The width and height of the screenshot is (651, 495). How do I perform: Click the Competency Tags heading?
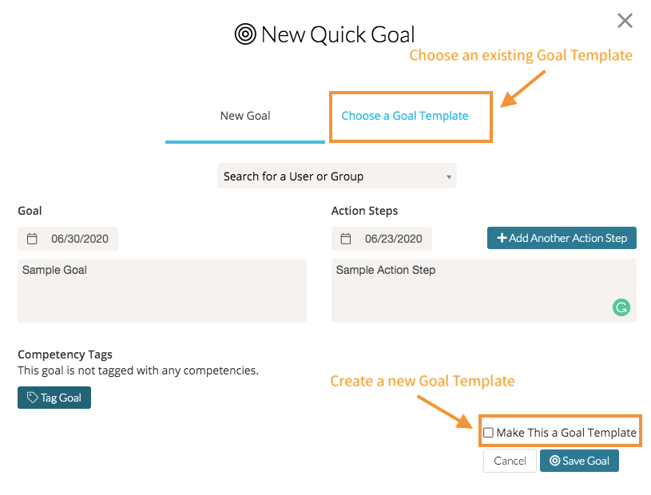tap(65, 354)
